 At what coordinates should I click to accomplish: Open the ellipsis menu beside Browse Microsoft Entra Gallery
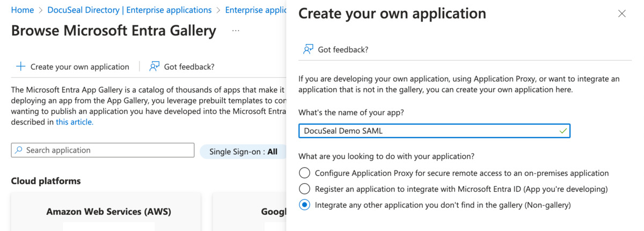coord(236,31)
